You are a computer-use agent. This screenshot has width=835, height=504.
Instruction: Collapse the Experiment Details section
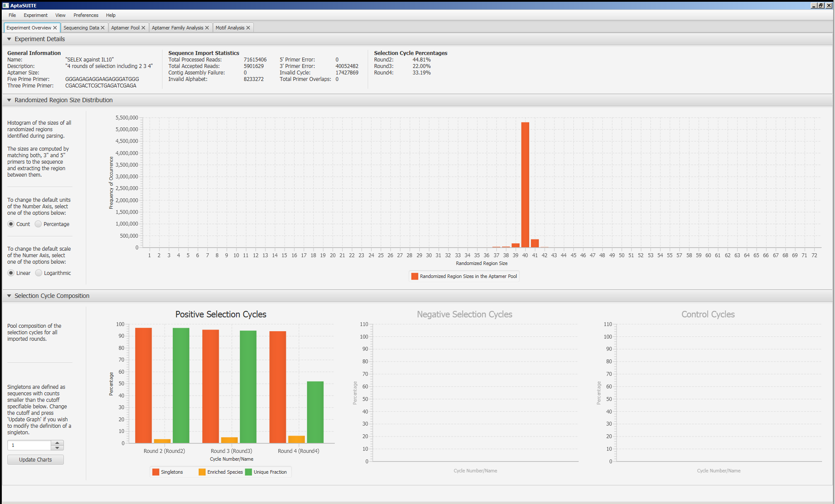(9, 39)
